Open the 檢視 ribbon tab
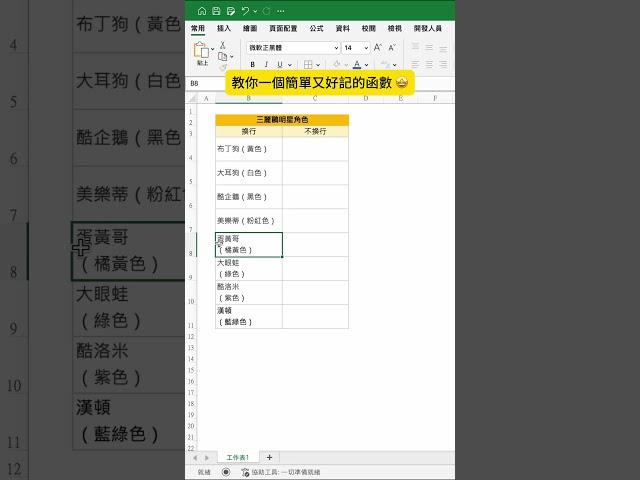The width and height of the screenshot is (640, 480). click(395, 28)
